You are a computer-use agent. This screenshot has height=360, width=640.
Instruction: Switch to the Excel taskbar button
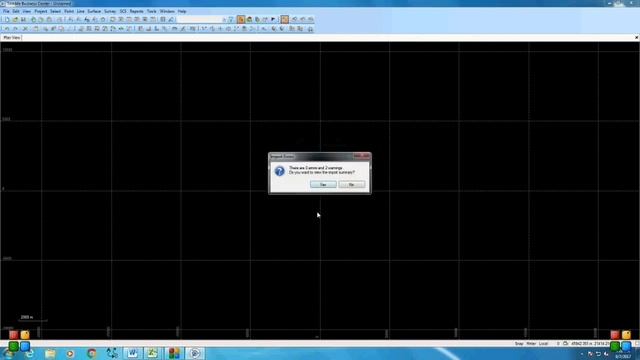pos(153,353)
